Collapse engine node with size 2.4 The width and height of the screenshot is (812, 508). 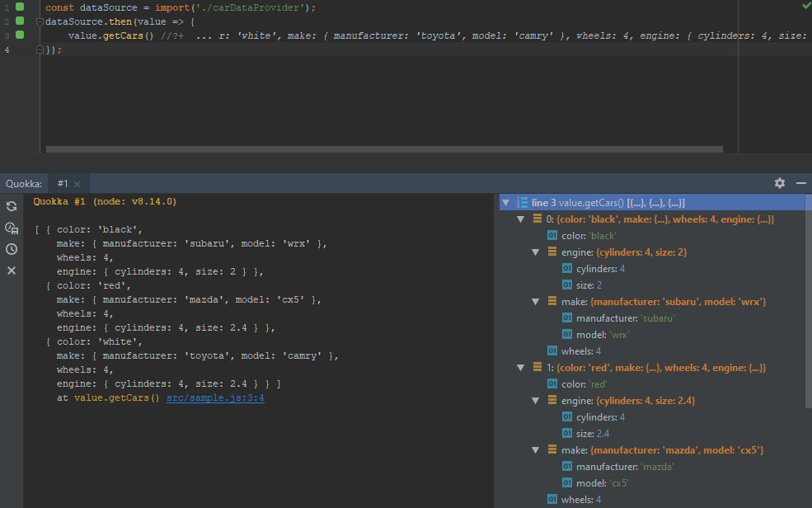pyautogui.click(x=535, y=401)
